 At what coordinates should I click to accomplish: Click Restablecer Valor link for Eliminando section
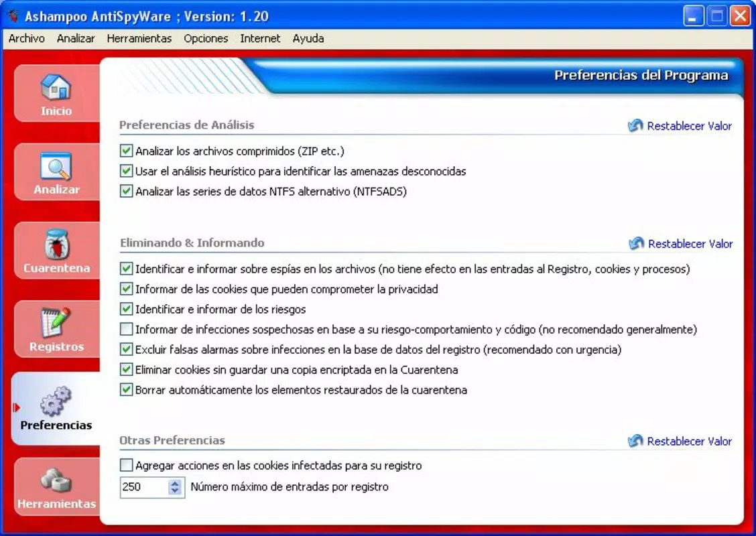tap(690, 243)
